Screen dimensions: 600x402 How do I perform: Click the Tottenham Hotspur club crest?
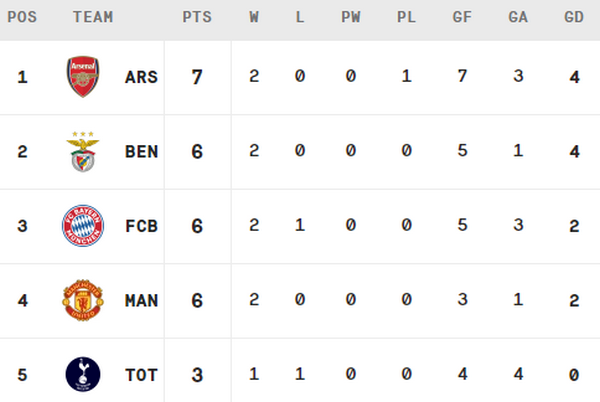pos(83,375)
